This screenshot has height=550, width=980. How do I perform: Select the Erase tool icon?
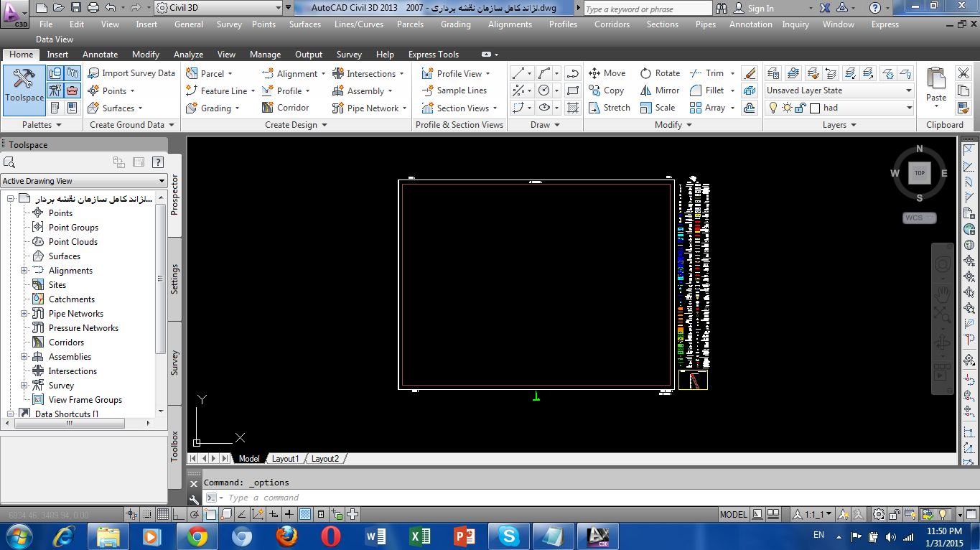[750, 73]
